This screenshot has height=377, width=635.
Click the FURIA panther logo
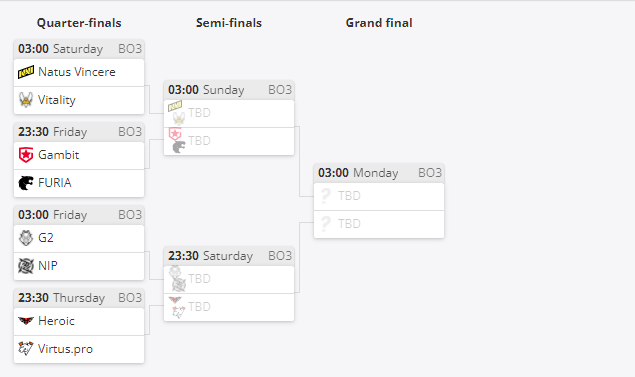pos(26,183)
